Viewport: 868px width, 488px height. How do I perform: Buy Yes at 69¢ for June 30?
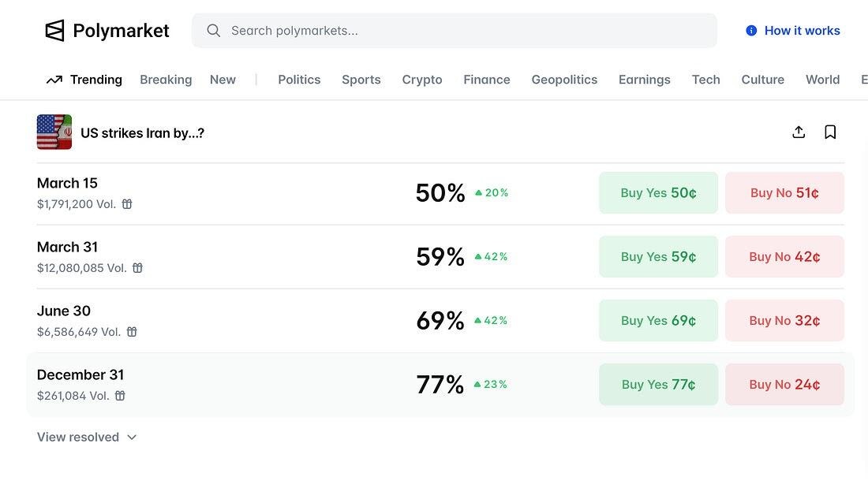pos(658,321)
